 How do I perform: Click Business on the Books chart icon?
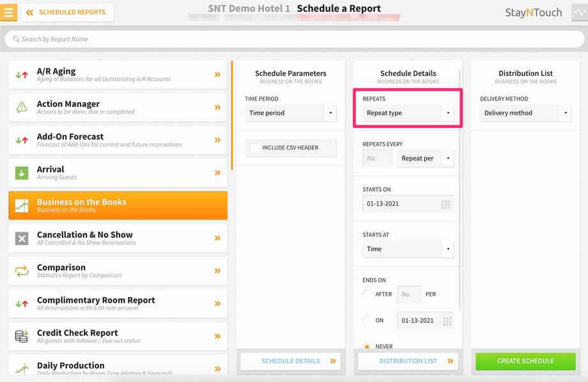[22, 206]
